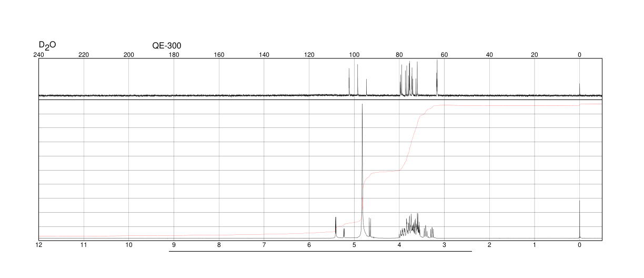Image resolution: width=644 pixels, height=278 pixels.
Task: Click the 160 tick on the carbon axis
Action: pos(219,55)
